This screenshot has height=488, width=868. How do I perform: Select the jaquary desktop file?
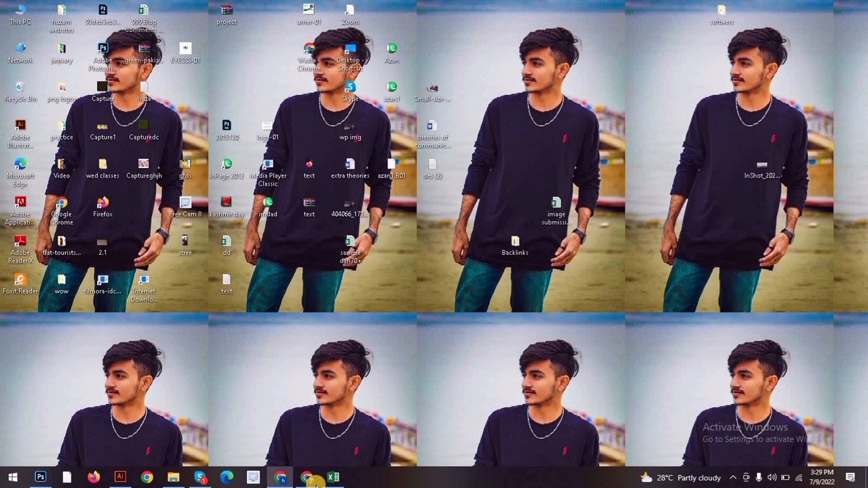[x=62, y=54]
